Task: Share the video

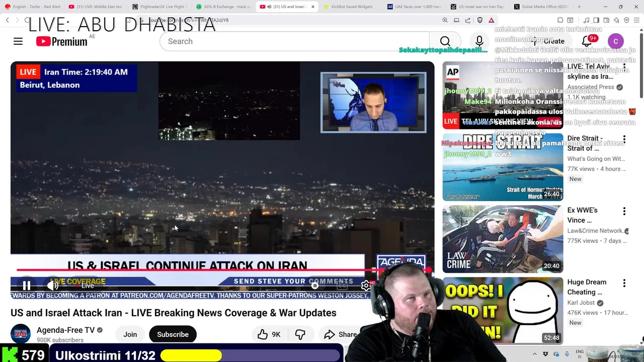Action: click(340, 334)
